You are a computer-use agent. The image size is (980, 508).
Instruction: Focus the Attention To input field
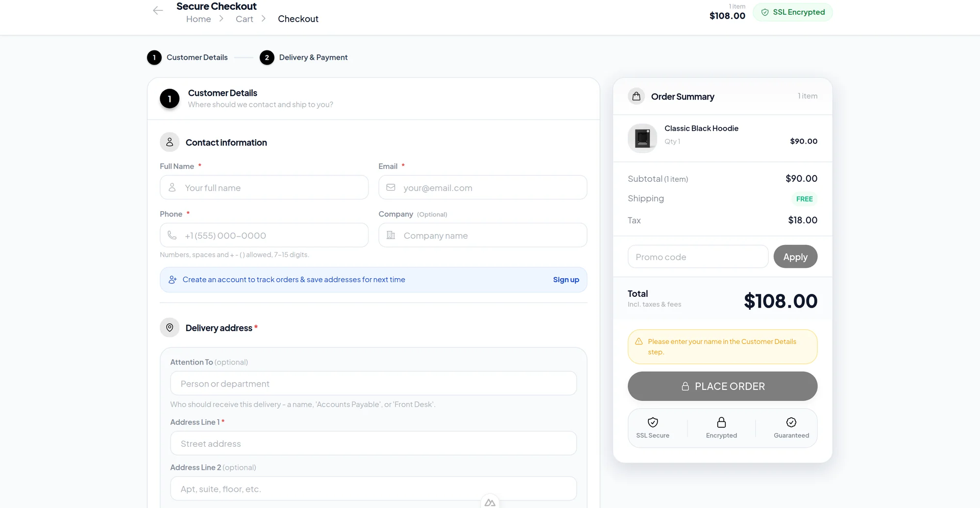373,384
